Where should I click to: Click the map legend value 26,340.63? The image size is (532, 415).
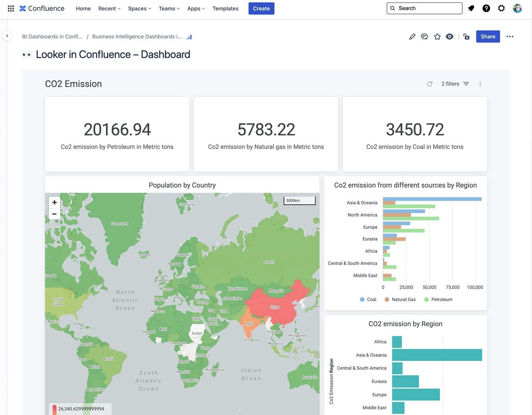(81, 409)
